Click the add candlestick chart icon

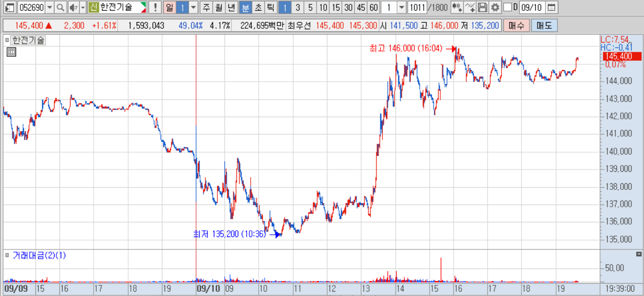click(457, 8)
